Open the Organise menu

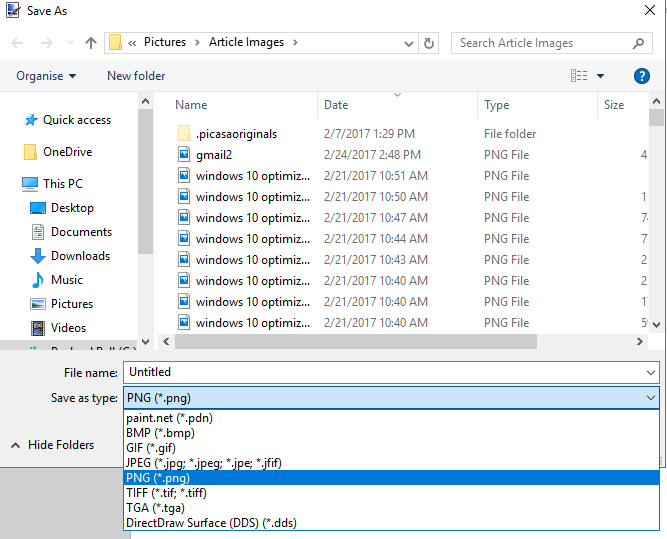46,76
